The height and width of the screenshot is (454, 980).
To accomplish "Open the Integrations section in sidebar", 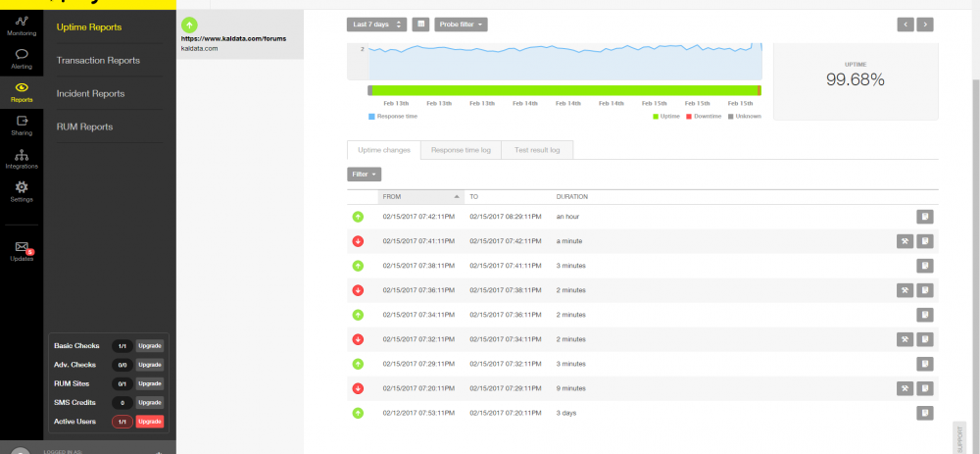I will [x=22, y=160].
